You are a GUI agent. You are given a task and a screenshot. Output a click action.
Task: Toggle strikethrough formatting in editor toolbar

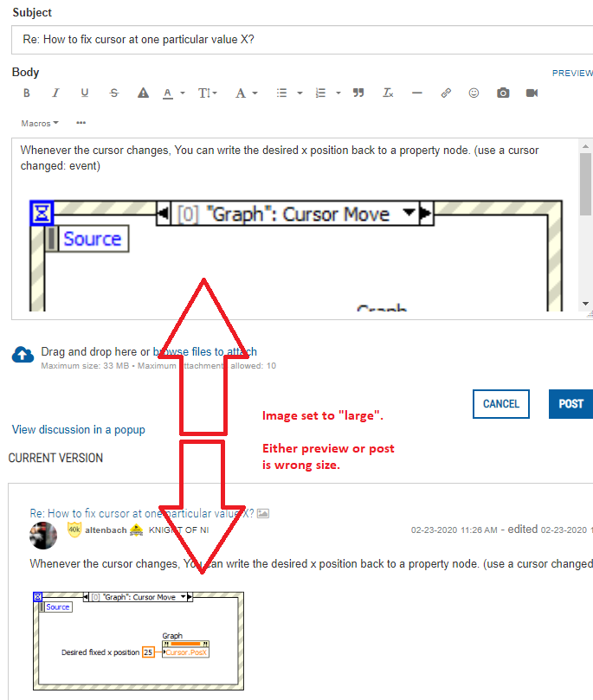click(x=114, y=93)
